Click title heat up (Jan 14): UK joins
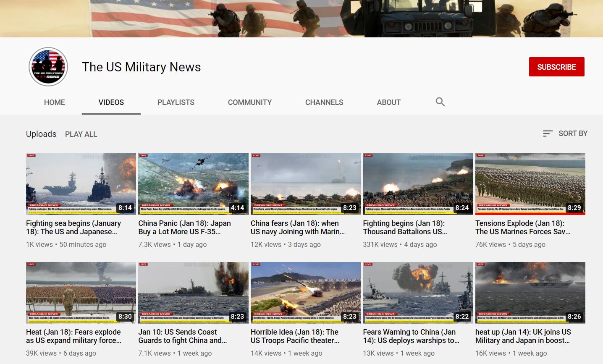Screen dimensions: 603x364 coord(523,336)
